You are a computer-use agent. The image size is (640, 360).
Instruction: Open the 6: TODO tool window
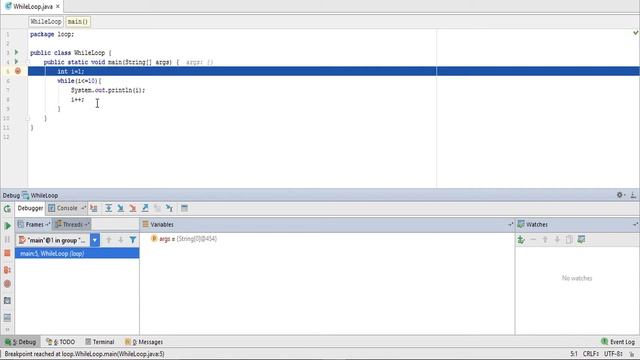(60, 342)
